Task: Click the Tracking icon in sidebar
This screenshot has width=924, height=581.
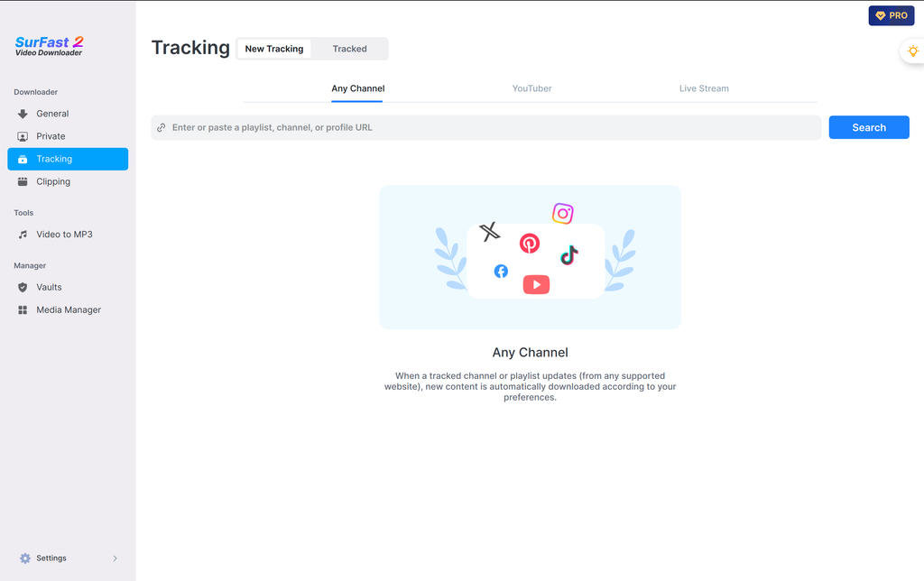Action: click(23, 159)
